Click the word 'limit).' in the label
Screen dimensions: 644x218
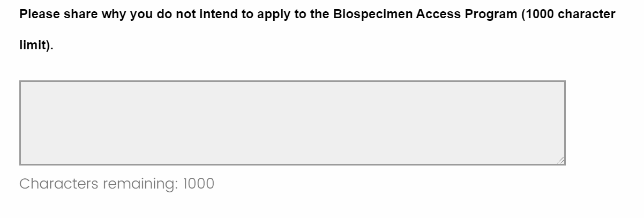point(36,46)
